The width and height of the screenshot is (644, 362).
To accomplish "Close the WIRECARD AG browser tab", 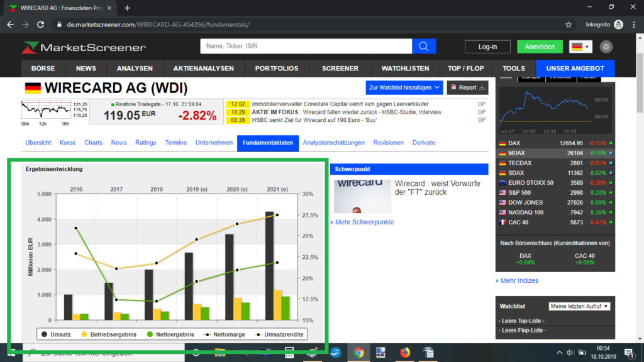I will [109, 8].
